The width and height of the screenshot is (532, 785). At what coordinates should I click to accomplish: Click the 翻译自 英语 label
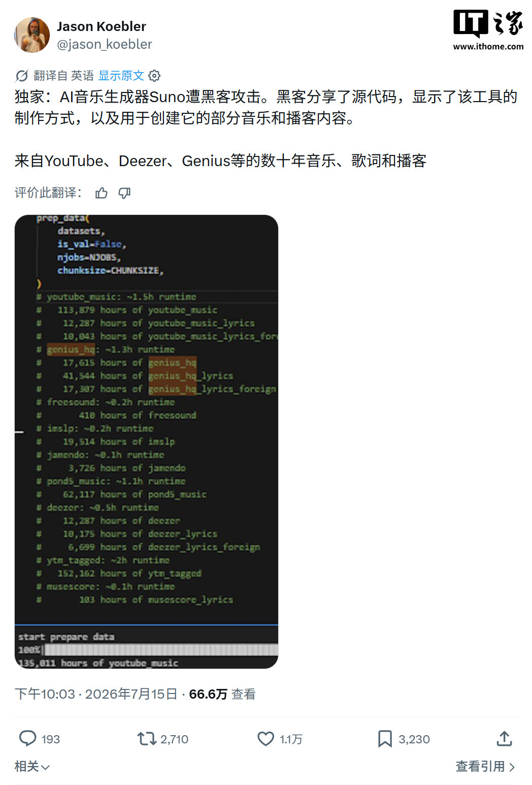point(63,76)
